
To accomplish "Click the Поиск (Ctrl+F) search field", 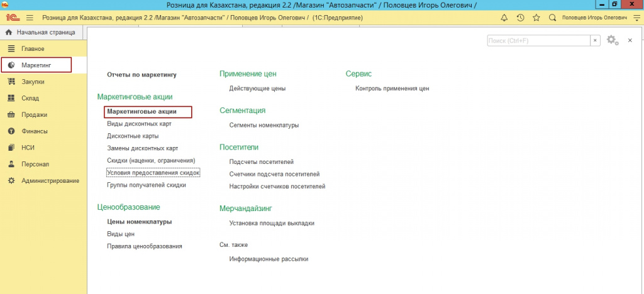I will (539, 40).
